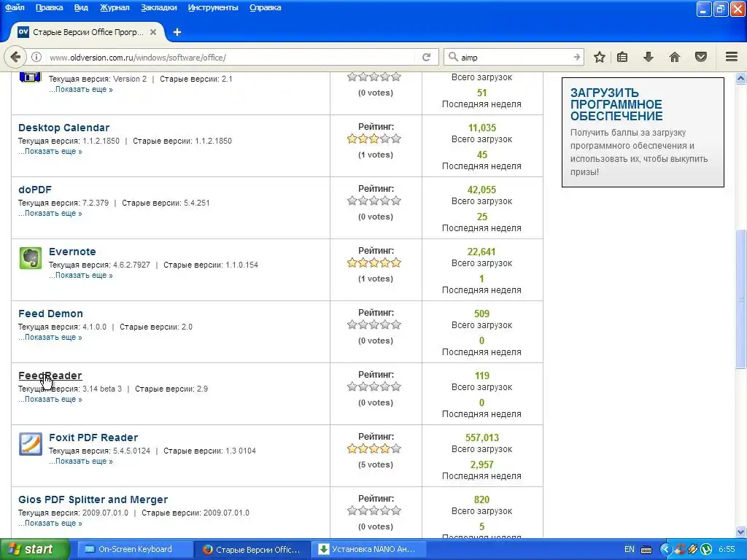Show the bookmarks list icon
Screen dimensions: 747x560
click(622, 57)
